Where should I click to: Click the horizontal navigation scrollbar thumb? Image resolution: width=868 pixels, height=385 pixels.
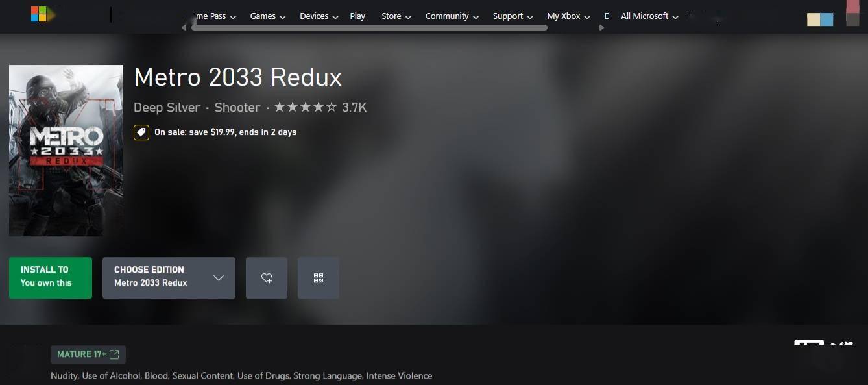(369, 28)
